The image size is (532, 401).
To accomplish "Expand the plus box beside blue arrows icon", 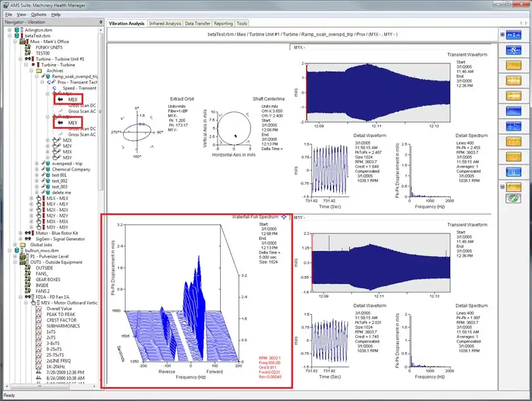I will click(502, 35).
